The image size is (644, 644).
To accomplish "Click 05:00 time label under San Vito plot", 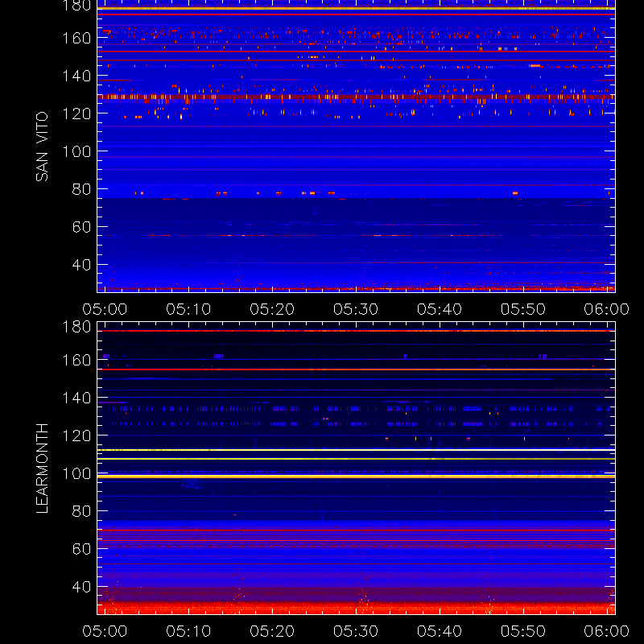I will 105,309.
